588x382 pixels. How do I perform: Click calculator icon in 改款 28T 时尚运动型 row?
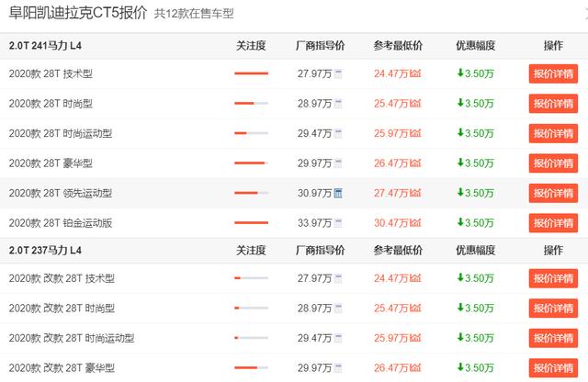[x=338, y=338]
